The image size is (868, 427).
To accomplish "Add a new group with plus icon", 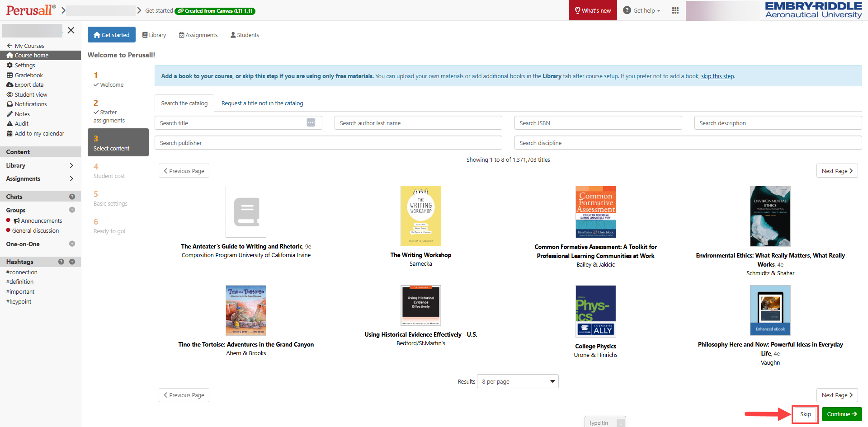I will pos(72,210).
